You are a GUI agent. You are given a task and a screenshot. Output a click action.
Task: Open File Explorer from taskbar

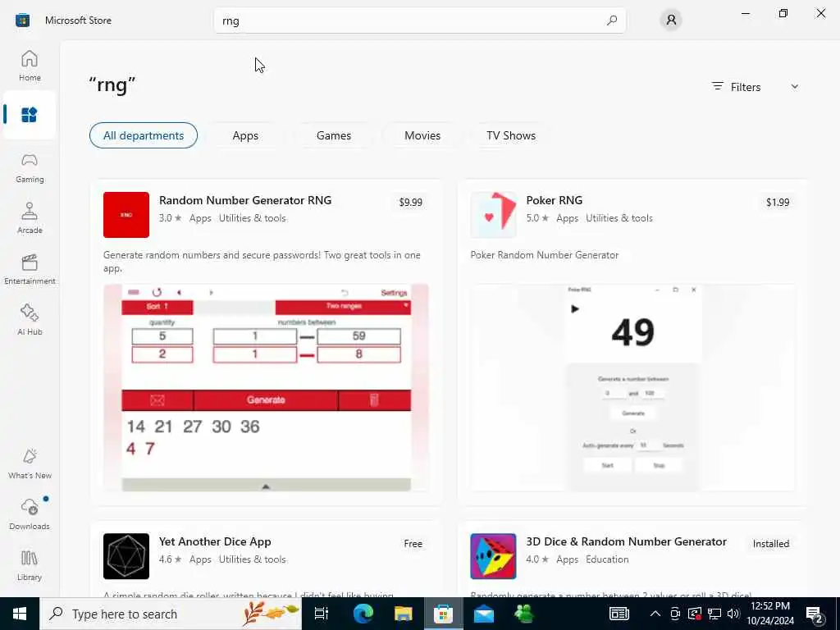[x=403, y=614]
